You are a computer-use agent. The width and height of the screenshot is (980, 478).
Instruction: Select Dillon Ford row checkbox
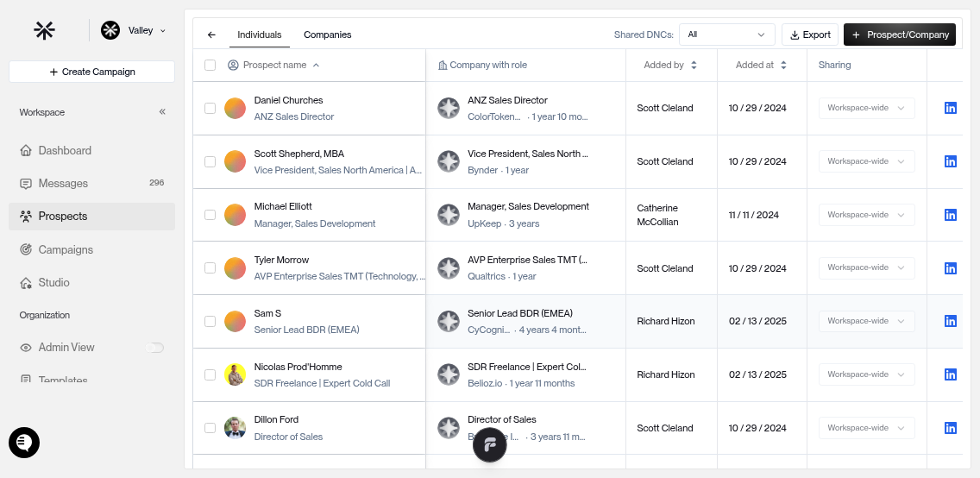[210, 428]
